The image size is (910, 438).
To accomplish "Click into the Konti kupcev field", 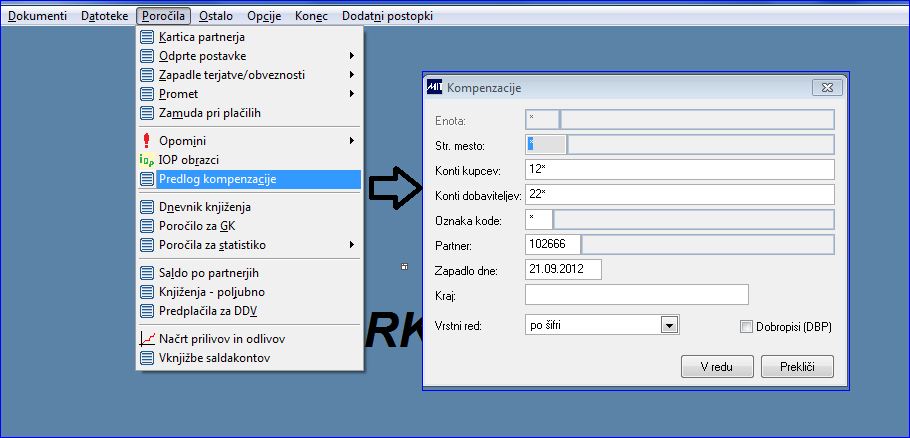I will (x=680, y=170).
